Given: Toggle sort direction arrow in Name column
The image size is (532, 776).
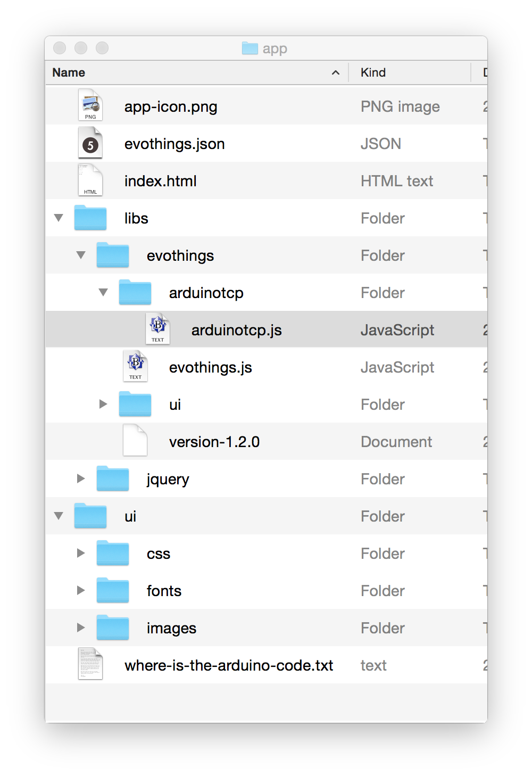Looking at the screenshot, I should click(x=336, y=73).
